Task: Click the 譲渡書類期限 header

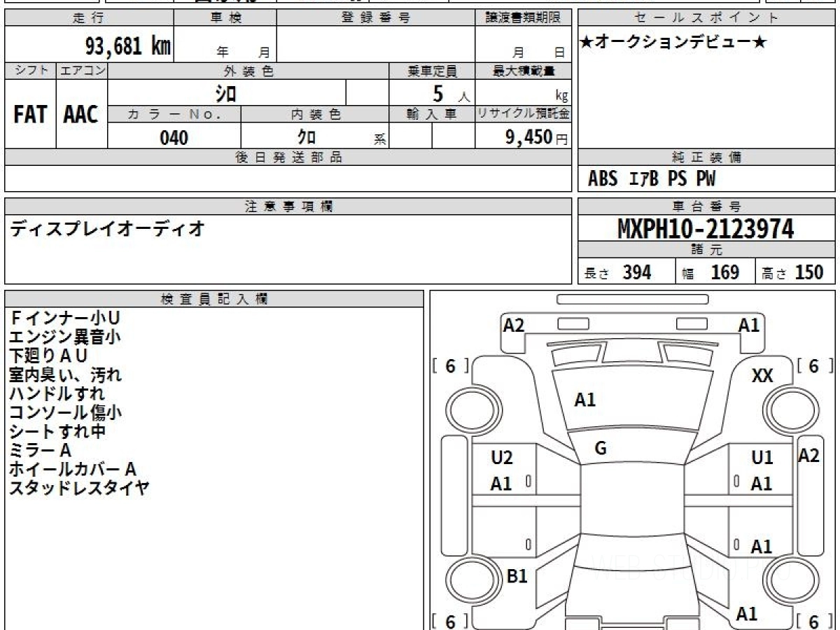Action: pos(523,18)
